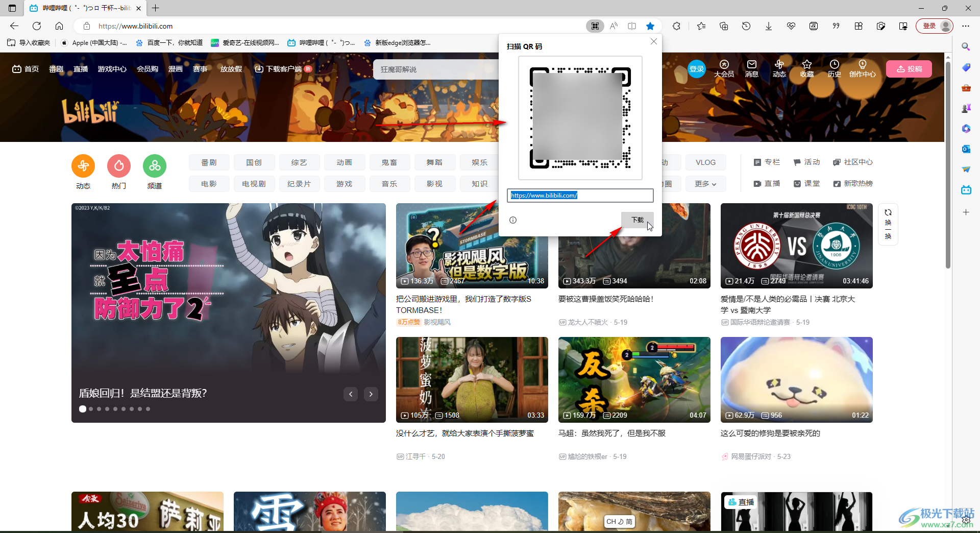The image size is (980, 533).
Task: Open 创作中心 lightbulb icon
Action: 863,68
